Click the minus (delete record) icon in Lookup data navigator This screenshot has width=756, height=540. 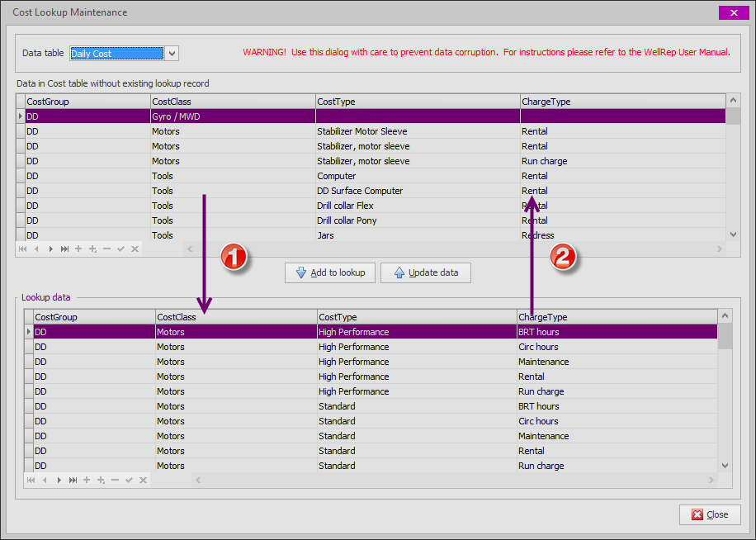[x=115, y=480]
